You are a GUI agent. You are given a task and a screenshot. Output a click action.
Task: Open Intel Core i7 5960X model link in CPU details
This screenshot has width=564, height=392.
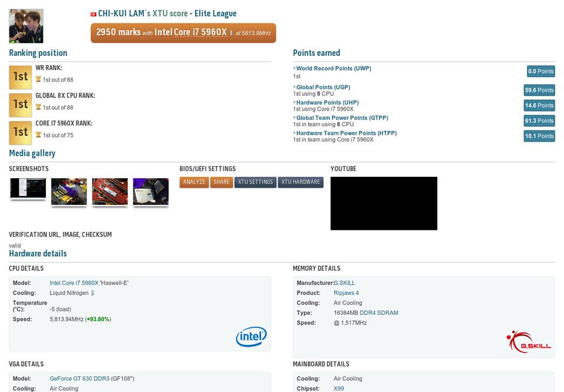[x=74, y=283]
